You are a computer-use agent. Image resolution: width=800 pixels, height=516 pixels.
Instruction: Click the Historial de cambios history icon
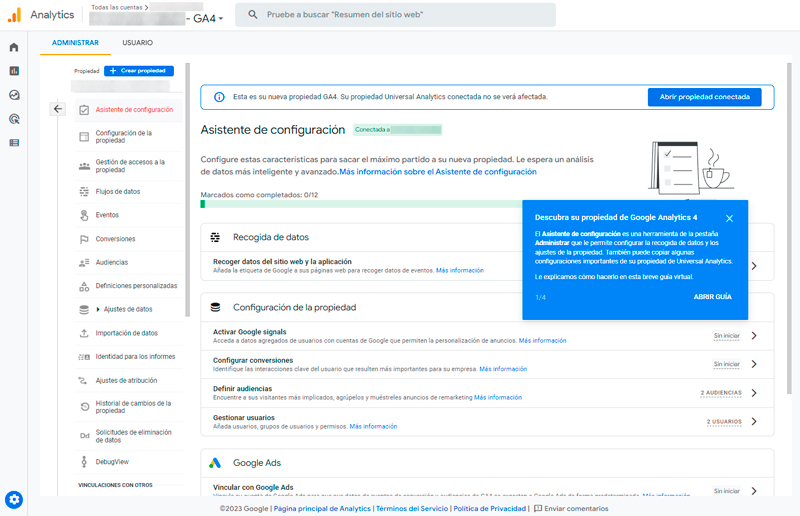click(x=85, y=407)
